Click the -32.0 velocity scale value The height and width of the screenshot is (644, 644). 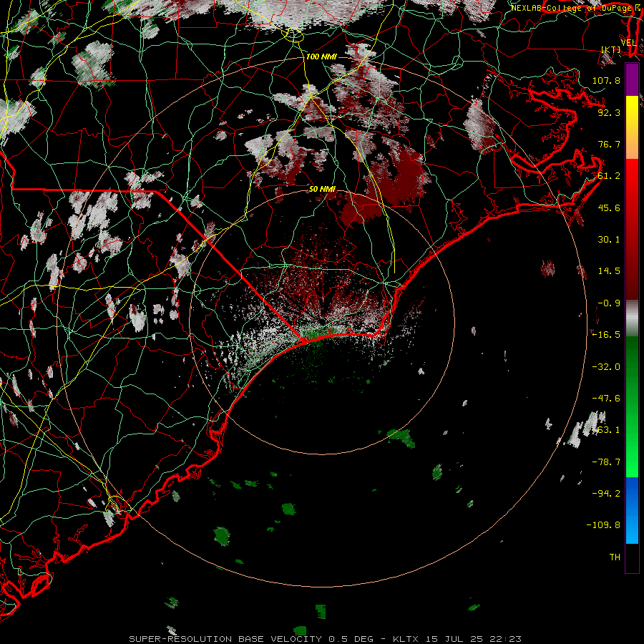606,367
